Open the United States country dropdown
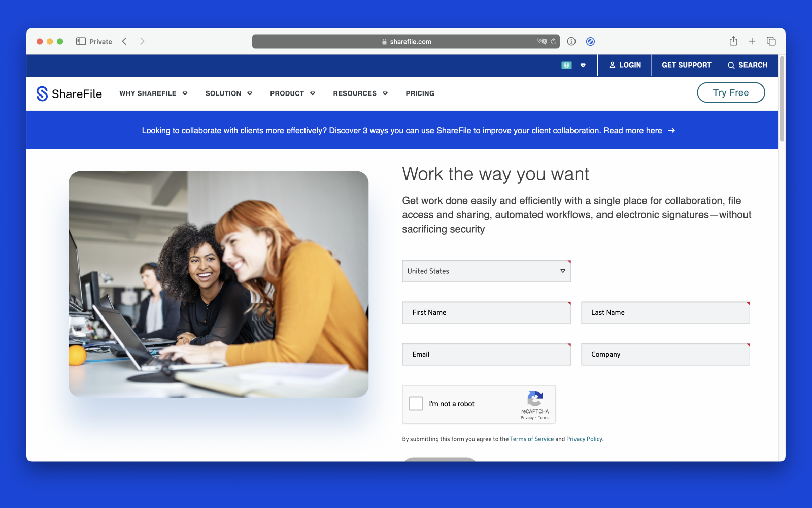This screenshot has height=508, width=812. (486, 271)
